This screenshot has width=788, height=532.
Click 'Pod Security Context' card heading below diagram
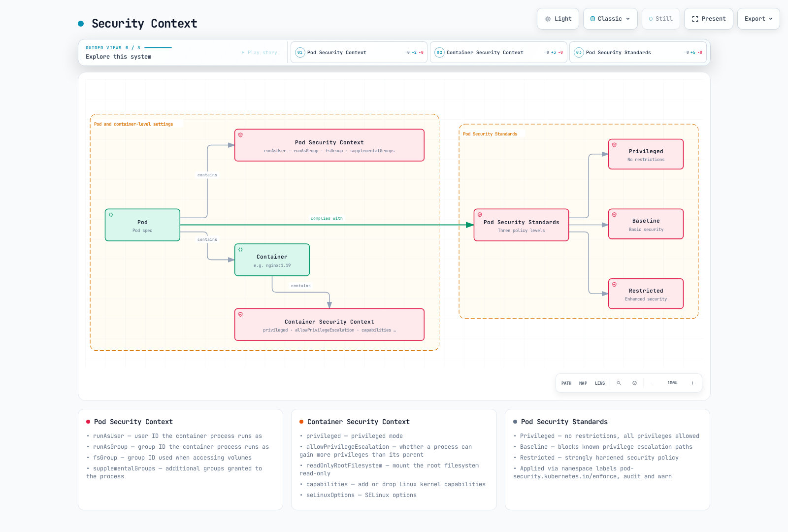[x=133, y=422]
